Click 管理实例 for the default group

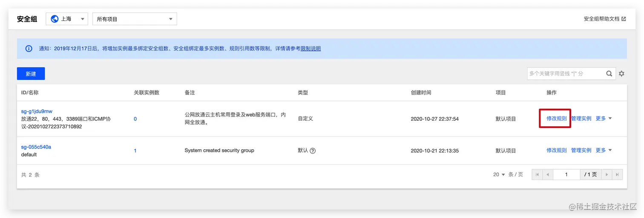pos(581,150)
